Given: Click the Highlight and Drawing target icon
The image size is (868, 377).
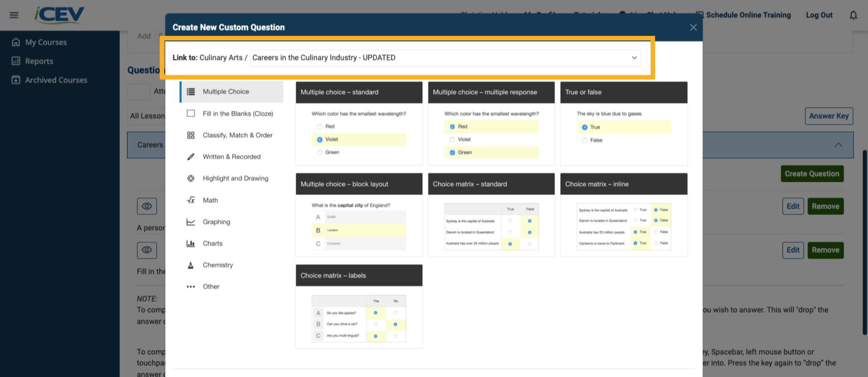Looking at the screenshot, I should pos(191,178).
